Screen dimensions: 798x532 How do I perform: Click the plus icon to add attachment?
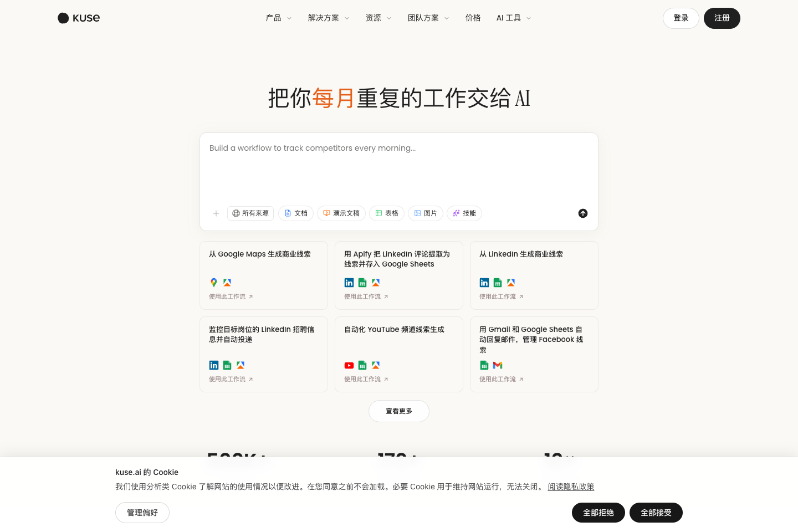216,213
